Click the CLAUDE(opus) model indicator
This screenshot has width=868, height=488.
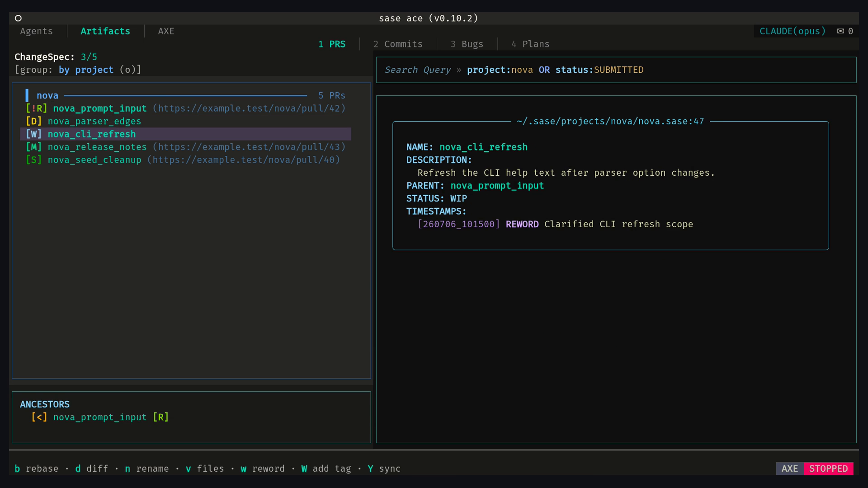(793, 31)
